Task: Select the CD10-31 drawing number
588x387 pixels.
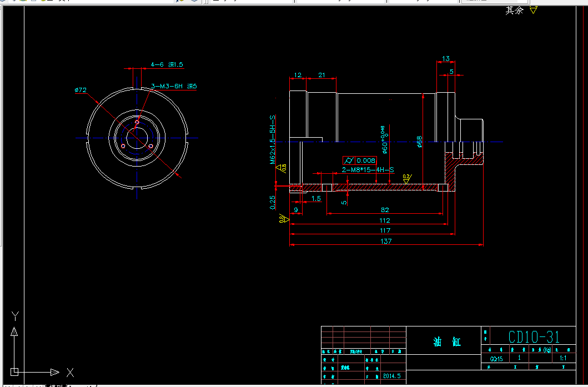Action: pos(534,337)
